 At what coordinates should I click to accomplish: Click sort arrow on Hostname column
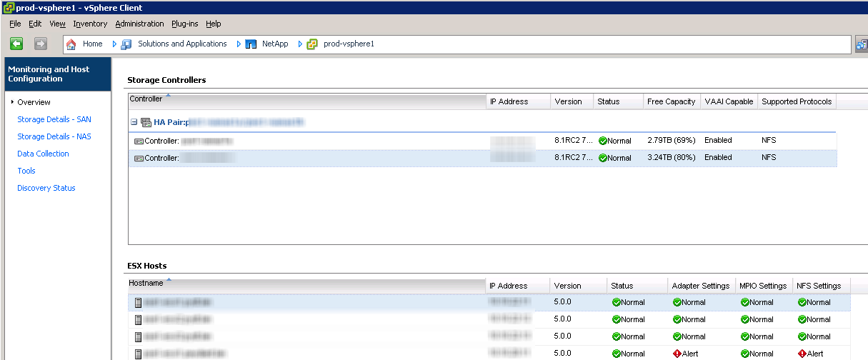click(169, 280)
